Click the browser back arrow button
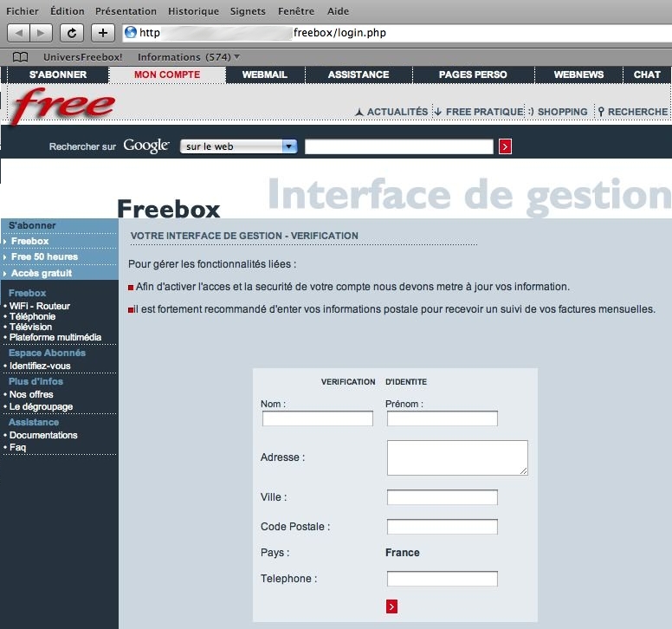Screen dimensions: 672x629 click(19, 33)
